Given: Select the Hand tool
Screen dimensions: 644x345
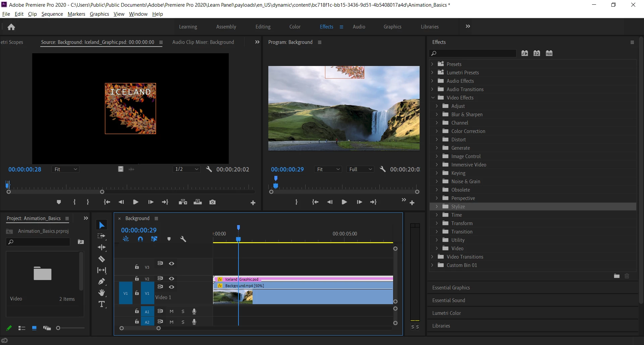Looking at the screenshot, I should [x=102, y=293].
